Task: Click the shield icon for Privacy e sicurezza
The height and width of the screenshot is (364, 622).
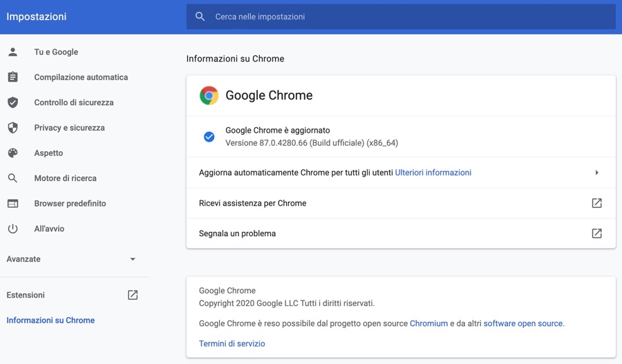Action: [12, 128]
